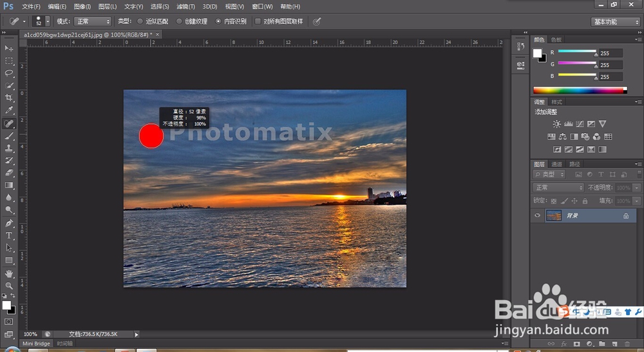Select the Eyedropper tool
The height and width of the screenshot is (352, 644).
[8, 110]
